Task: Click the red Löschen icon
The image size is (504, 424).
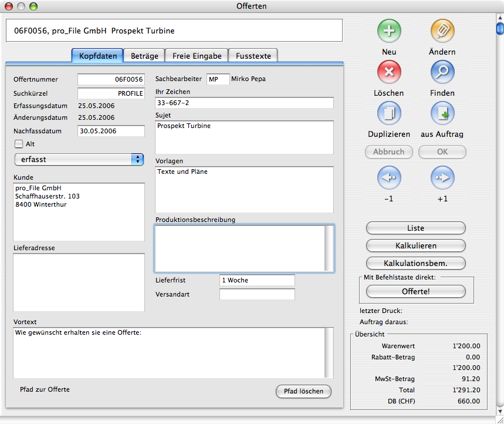Action: click(388, 72)
